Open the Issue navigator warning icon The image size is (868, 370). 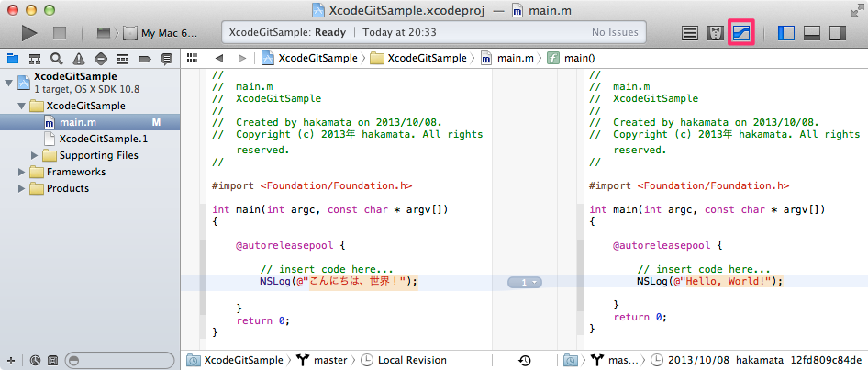pos(78,58)
